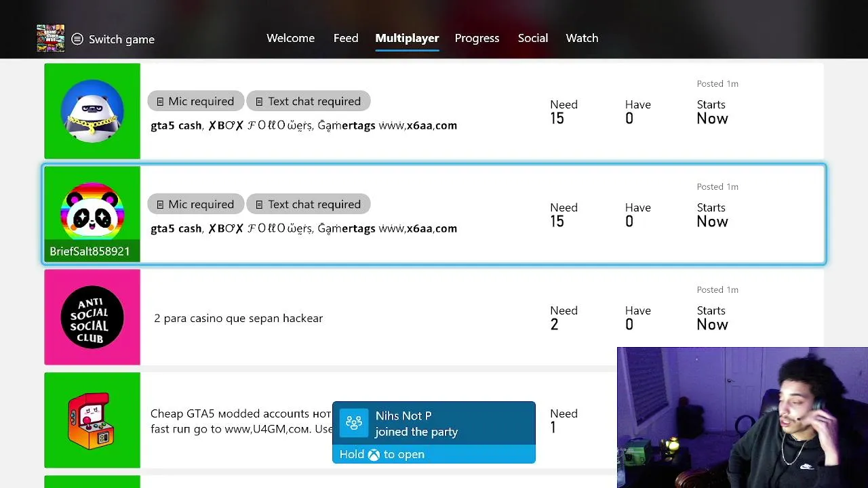Click 'Need 1' in the modded accounts post
Viewport: 868px width, 488px height.
point(564,421)
